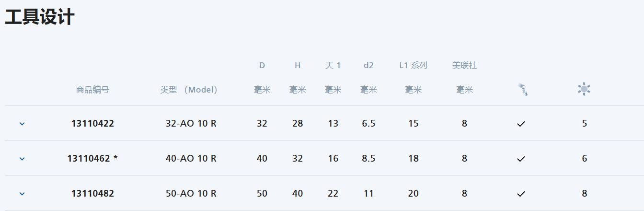This screenshot has width=644, height=211.
Task: Expand row details for 13110462
Action: coord(22,159)
